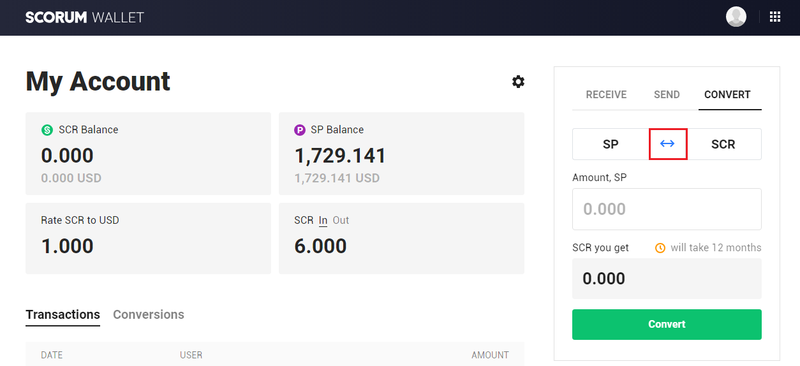Open account settings gear icon
The width and height of the screenshot is (800, 366).
(518, 82)
